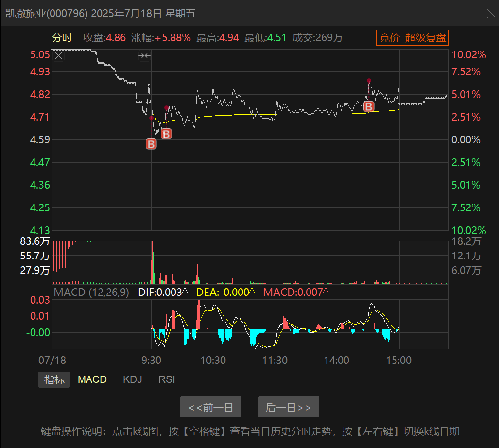The height and width of the screenshot is (448, 499).
Task: Click the 5.05 price axis label
Action: [40, 55]
